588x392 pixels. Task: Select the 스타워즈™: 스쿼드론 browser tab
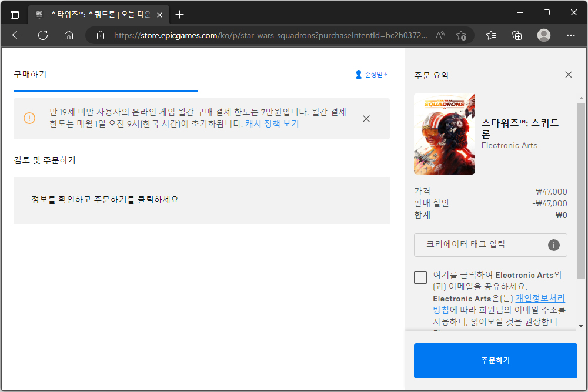pyautogui.click(x=99, y=15)
